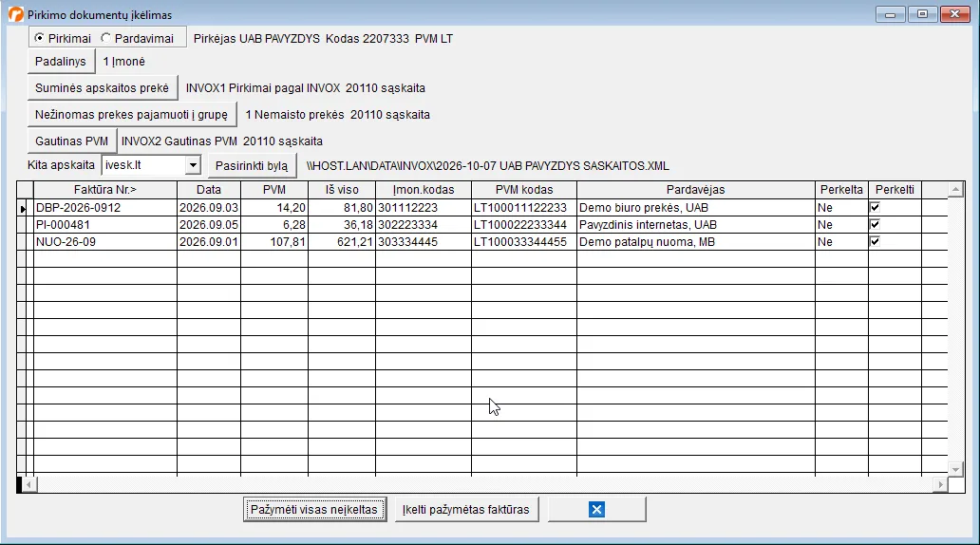Click the horizontal scrollbar left arrow

click(28, 484)
